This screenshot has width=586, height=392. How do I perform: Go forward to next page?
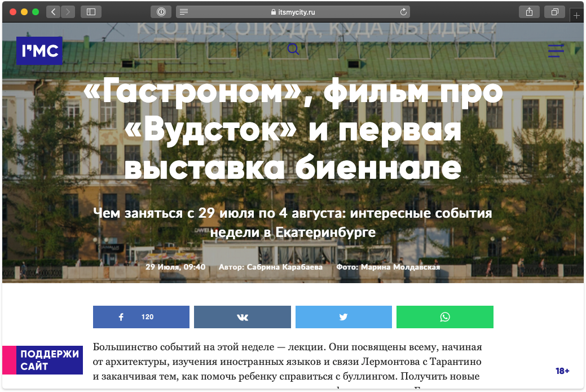tap(68, 12)
